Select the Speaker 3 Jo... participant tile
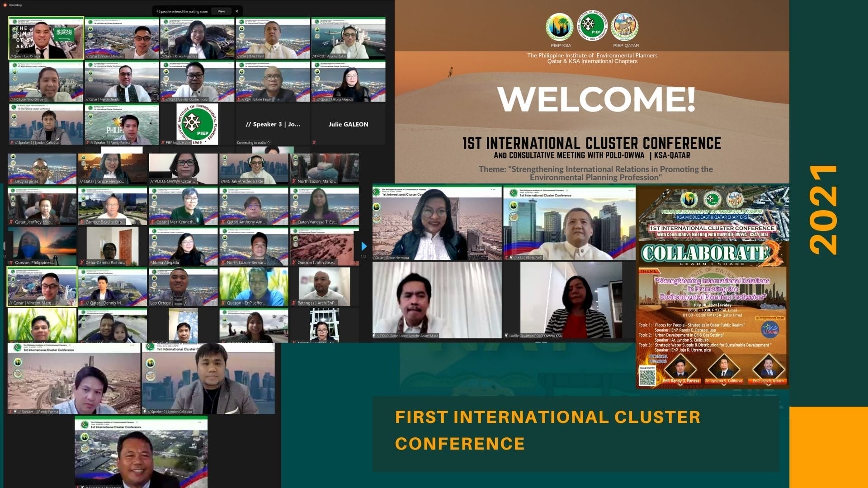Screen dimensions: 868x488 coord(273,124)
